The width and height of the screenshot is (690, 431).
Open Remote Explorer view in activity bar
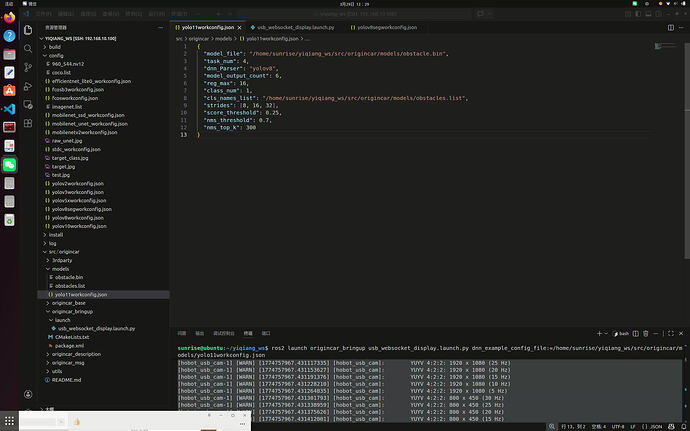28,105
